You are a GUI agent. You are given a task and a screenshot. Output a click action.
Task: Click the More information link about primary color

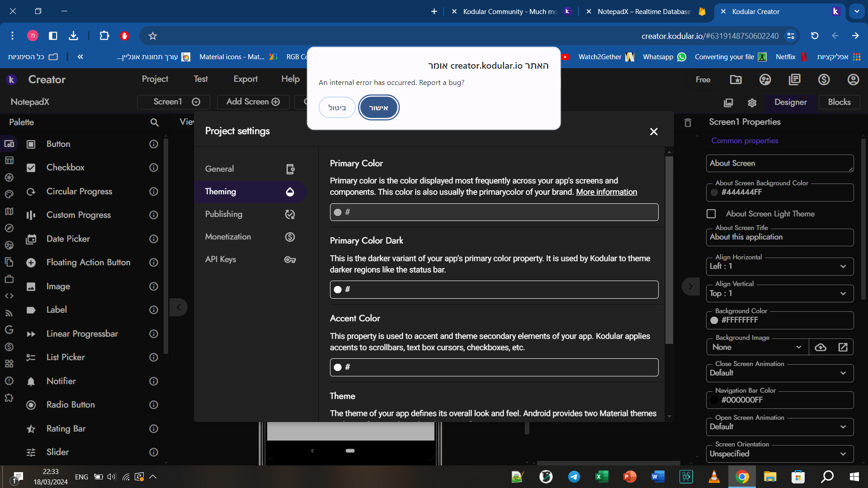click(606, 192)
